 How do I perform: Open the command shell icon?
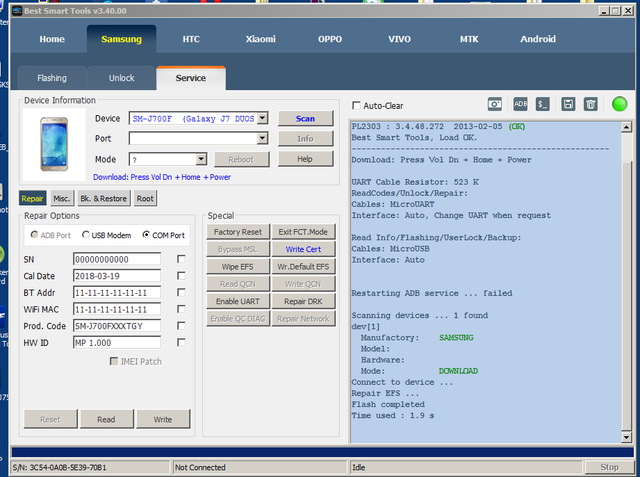pyautogui.click(x=542, y=104)
